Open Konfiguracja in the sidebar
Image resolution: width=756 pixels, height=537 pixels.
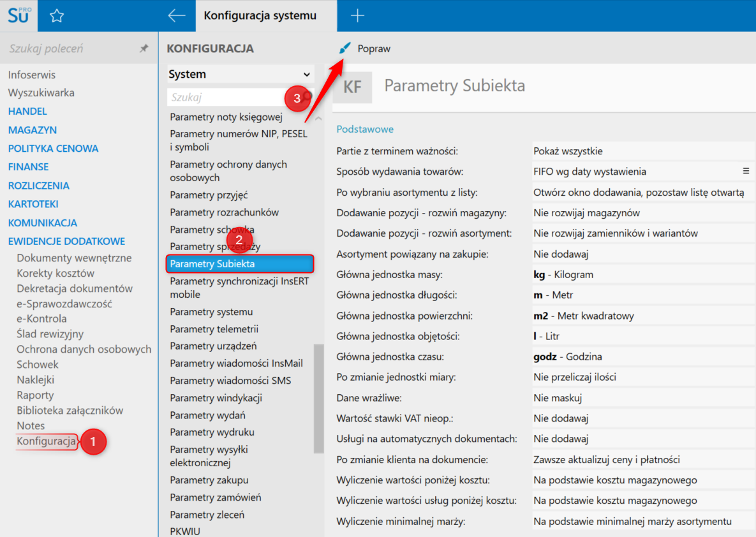(47, 441)
